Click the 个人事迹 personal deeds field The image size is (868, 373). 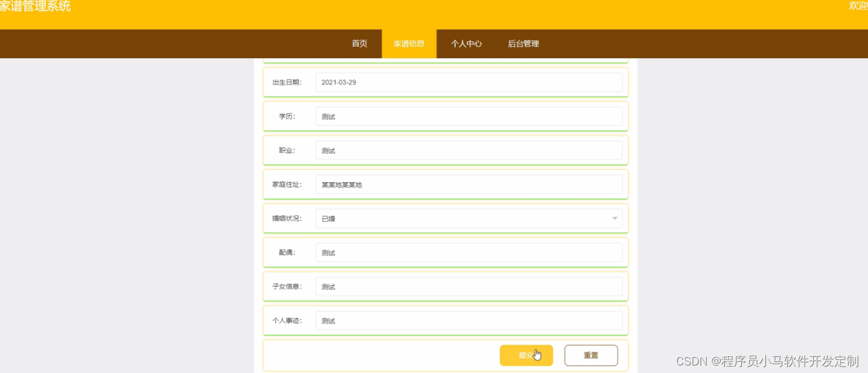coord(470,320)
